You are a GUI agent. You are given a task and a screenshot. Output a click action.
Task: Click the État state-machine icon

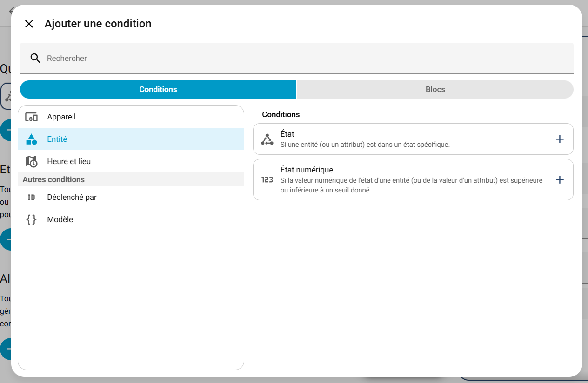[267, 139]
